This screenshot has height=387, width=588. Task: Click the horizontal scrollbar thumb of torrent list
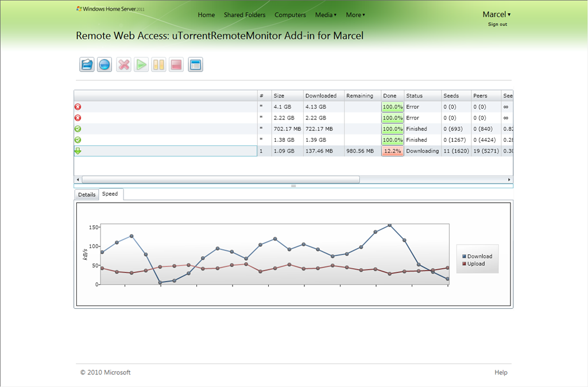click(221, 180)
